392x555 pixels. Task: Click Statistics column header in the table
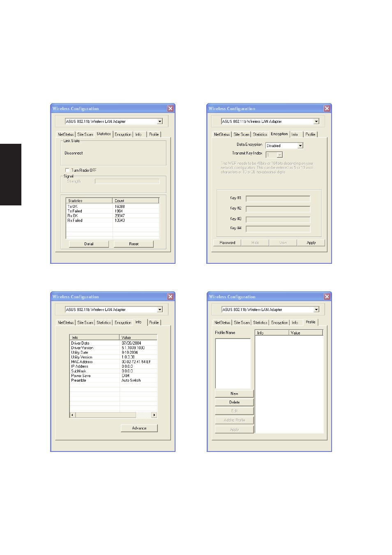click(89, 201)
